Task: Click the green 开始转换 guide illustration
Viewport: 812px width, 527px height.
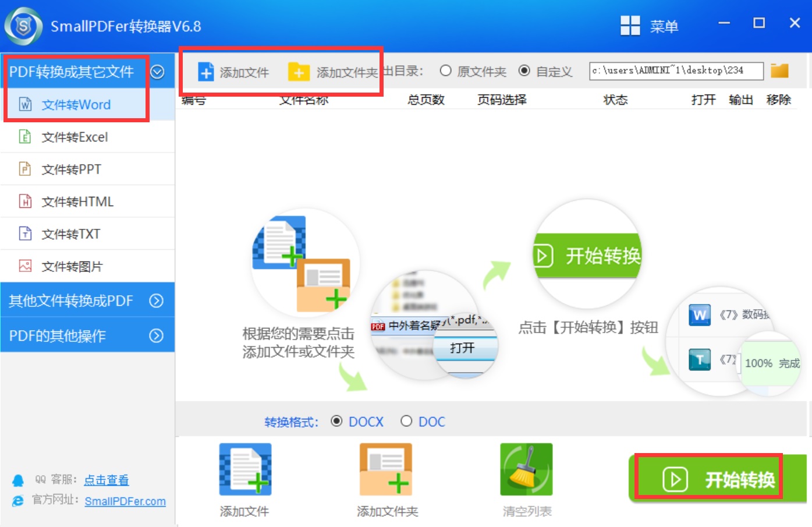Action: coord(588,254)
